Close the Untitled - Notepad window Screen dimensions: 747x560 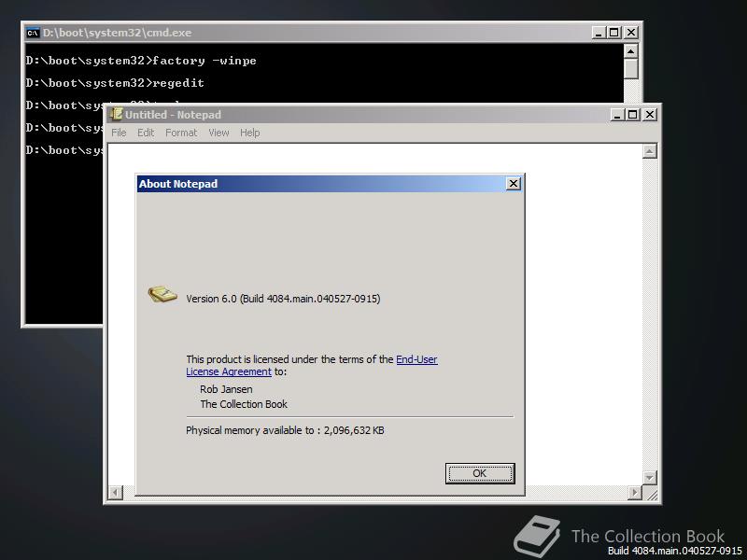tap(649, 115)
